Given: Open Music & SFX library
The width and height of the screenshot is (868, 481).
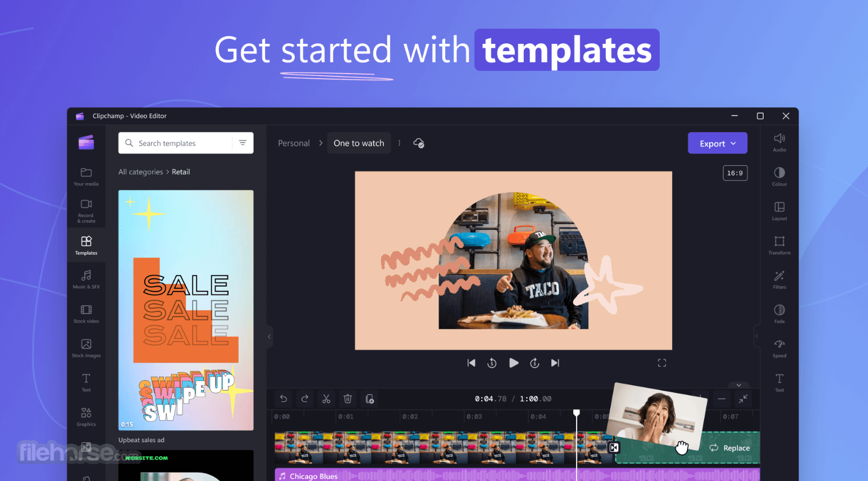Looking at the screenshot, I should pyautogui.click(x=86, y=279).
